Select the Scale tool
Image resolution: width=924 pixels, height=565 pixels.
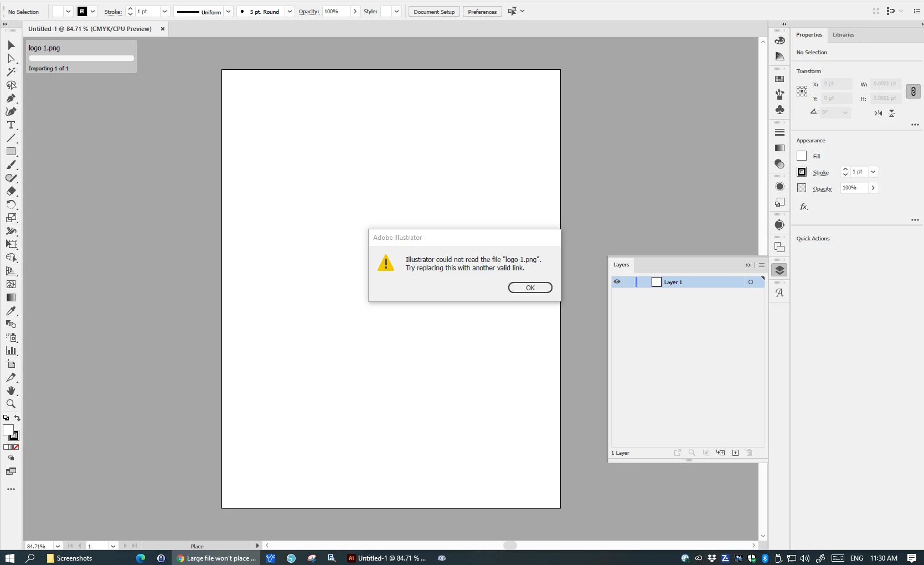(11, 218)
